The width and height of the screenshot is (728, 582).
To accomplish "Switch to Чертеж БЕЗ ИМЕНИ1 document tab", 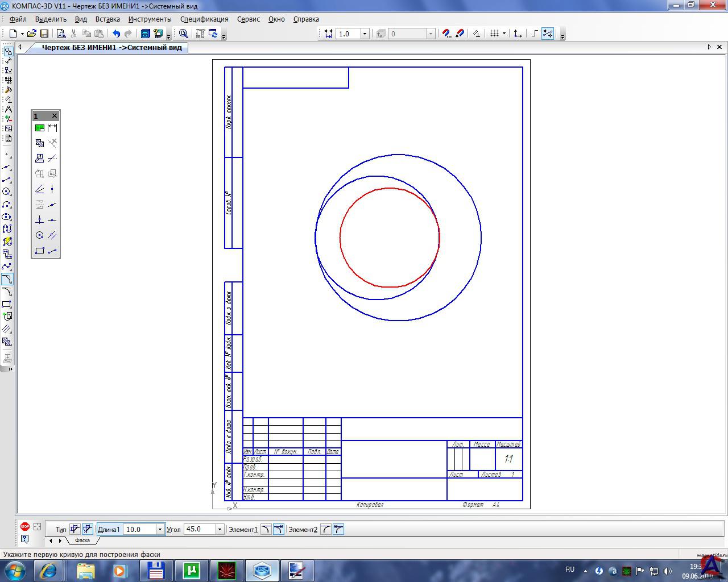I will pyautogui.click(x=111, y=47).
